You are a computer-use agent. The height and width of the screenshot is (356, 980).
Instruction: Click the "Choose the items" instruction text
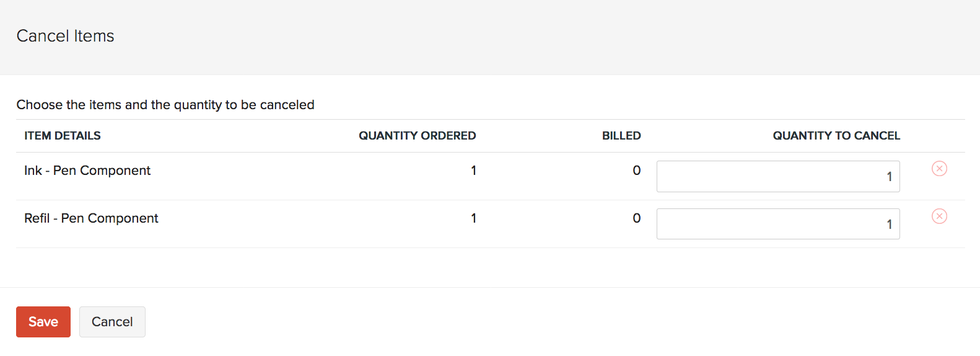165,105
